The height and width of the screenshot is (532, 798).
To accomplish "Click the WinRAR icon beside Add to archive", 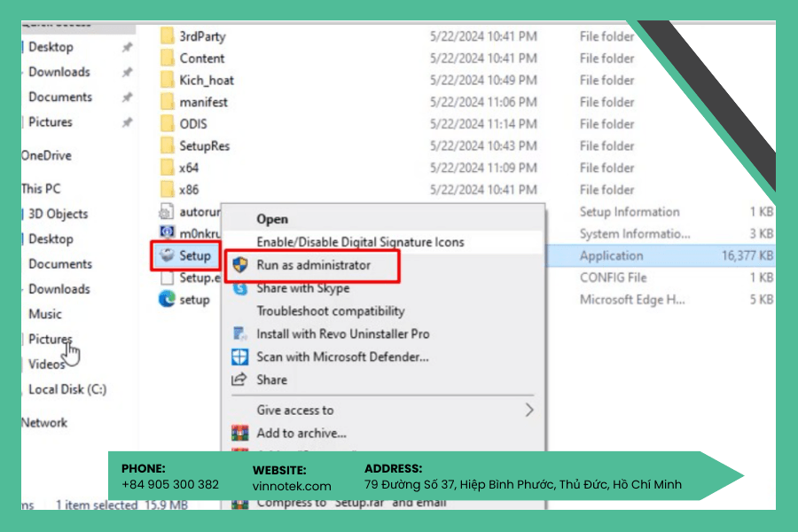I will (x=239, y=433).
